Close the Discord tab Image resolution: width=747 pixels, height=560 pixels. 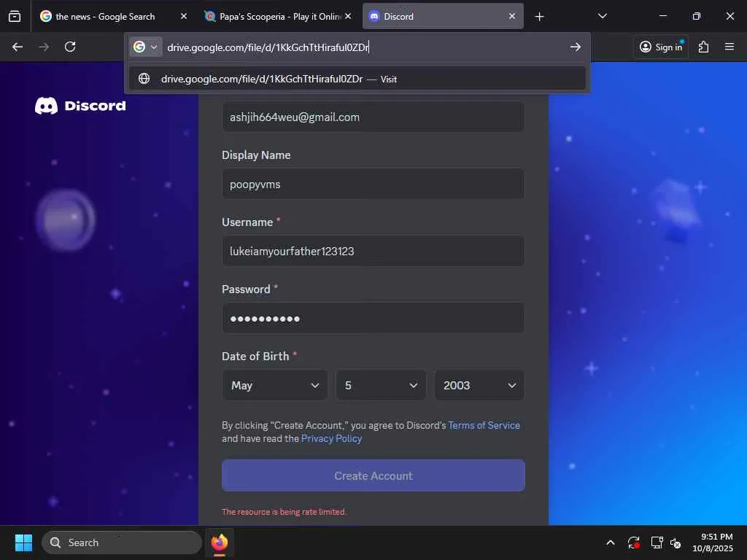511,16
